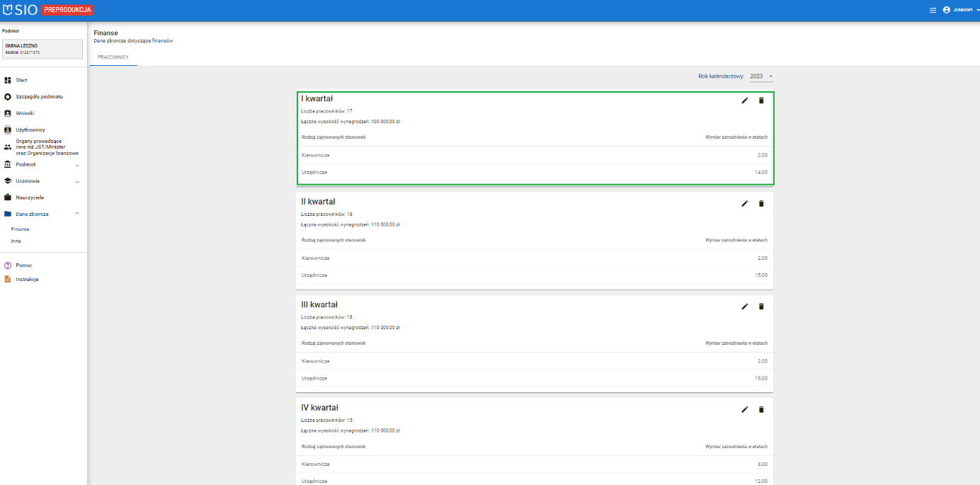Click the SIO logo in the header
The height and width of the screenshot is (485, 980).
(20, 10)
